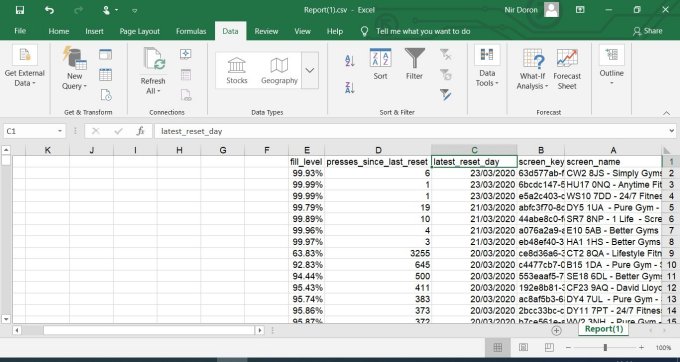Open the Data Tools dropdown
This screenshot has width=680, height=362.
(487, 66)
